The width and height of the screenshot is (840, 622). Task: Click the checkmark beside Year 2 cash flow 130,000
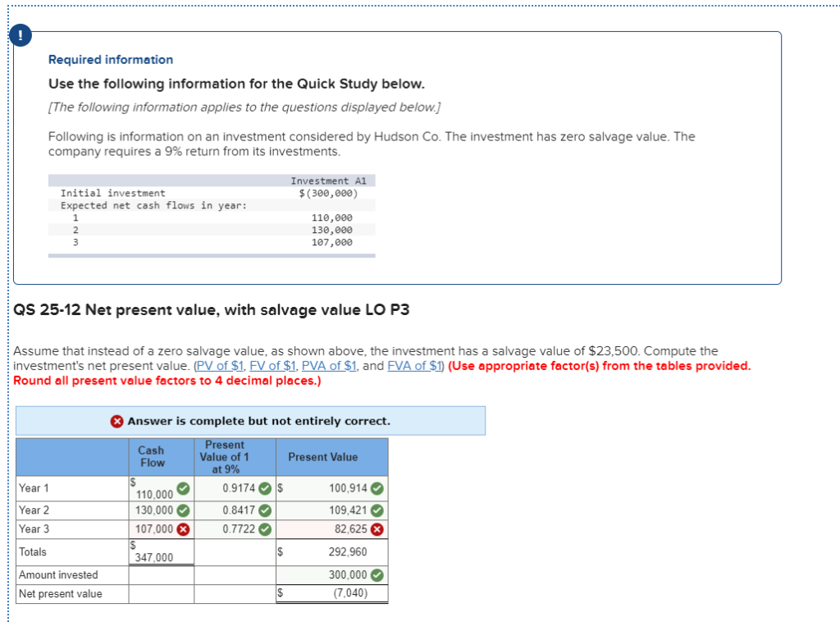click(182, 509)
